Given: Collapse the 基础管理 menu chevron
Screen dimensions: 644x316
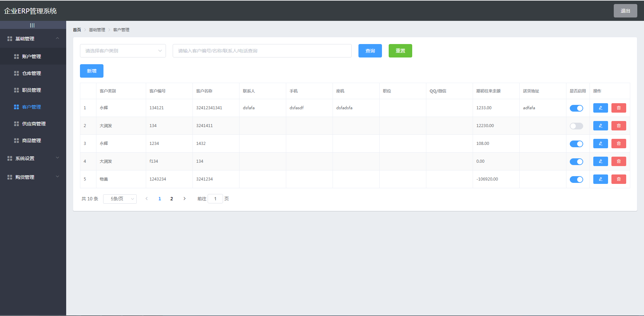Looking at the screenshot, I should 57,38.
